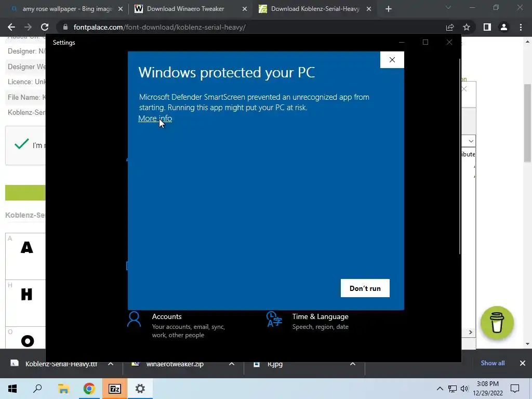Click the volume speaker tray icon
532x399 pixels.
(464, 389)
